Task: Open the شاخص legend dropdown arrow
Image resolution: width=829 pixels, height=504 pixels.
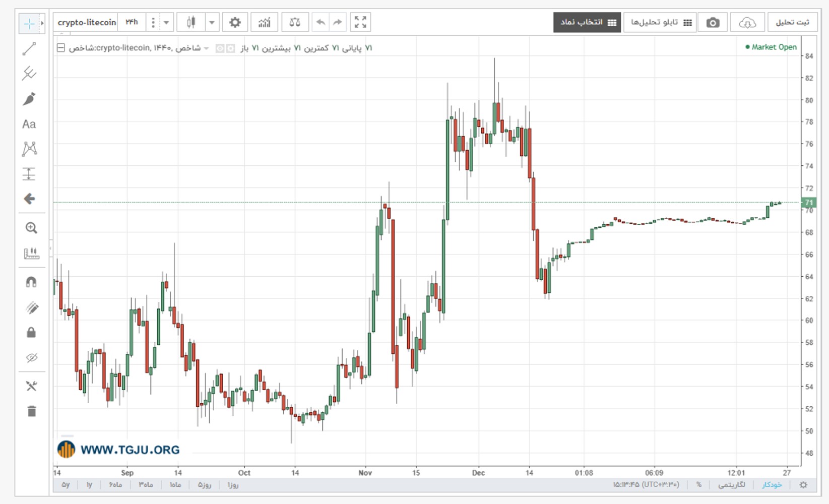Action: pyautogui.click(x=206, y=48)
